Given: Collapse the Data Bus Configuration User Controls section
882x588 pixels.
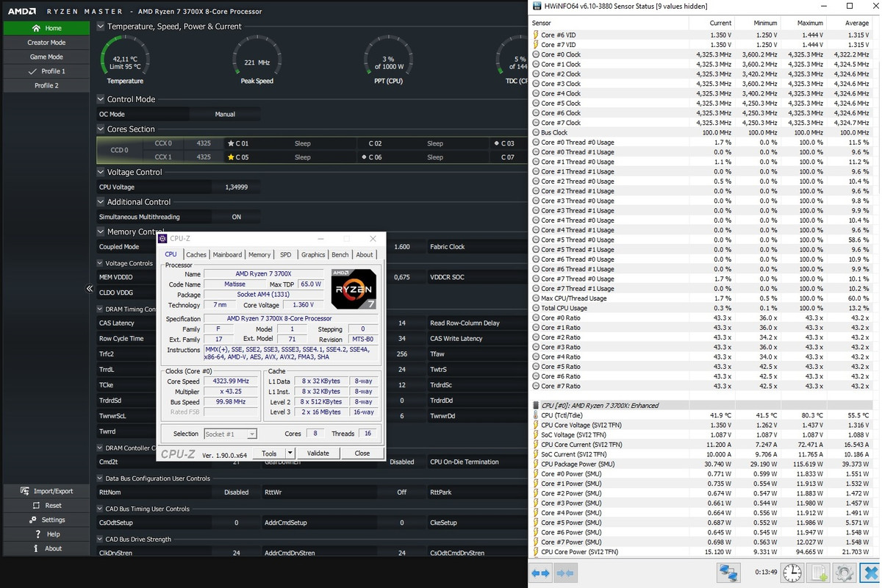Looking at the screenshot, I should pos(100,478).
